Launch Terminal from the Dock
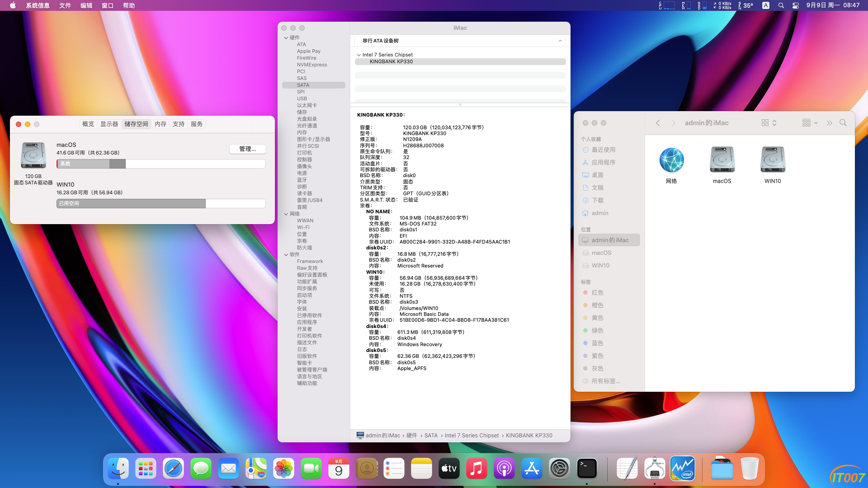 [x=587, y=469]
